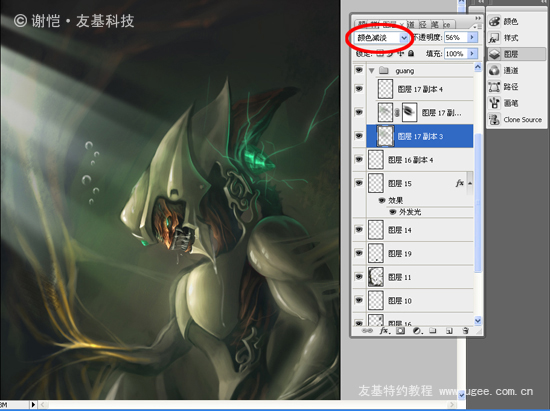Click the layer mask thumbnail on 图层 17 副...
Viewport: 550px width, 411px height.
click(409, 112)
